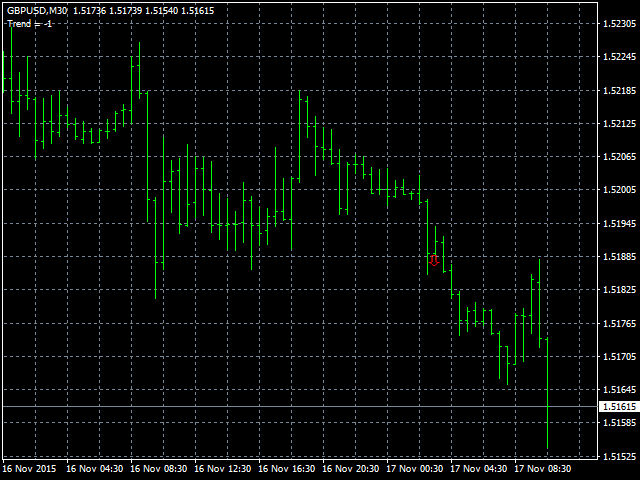Image resolution: width=640 pixels, height=480 pixels.
Task: Click time axis label '16 Nov 04:30'
Action: click(x=95, y=469)
